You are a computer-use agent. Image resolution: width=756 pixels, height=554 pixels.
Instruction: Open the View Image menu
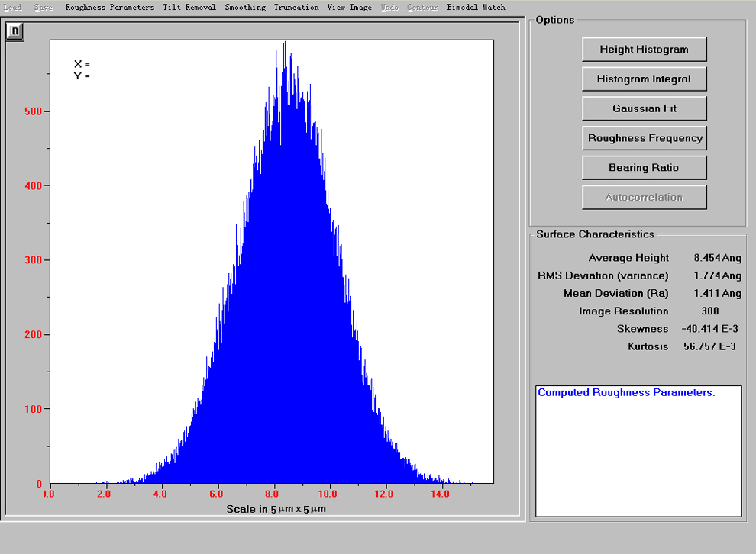pos(350,7)
